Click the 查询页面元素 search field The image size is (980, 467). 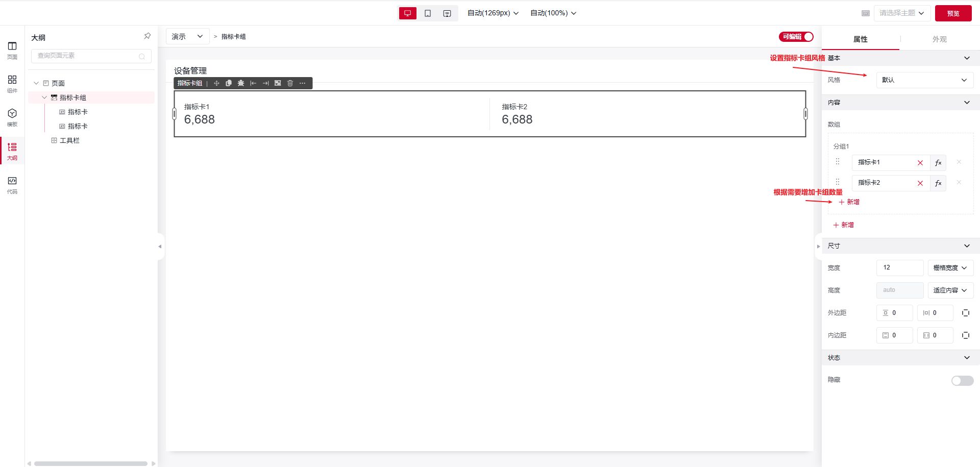pyautogui.click(x=87, y=56)
